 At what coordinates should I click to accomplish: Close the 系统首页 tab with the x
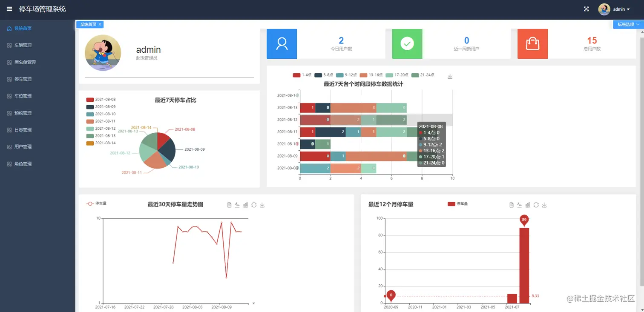(x=100, y=25)
